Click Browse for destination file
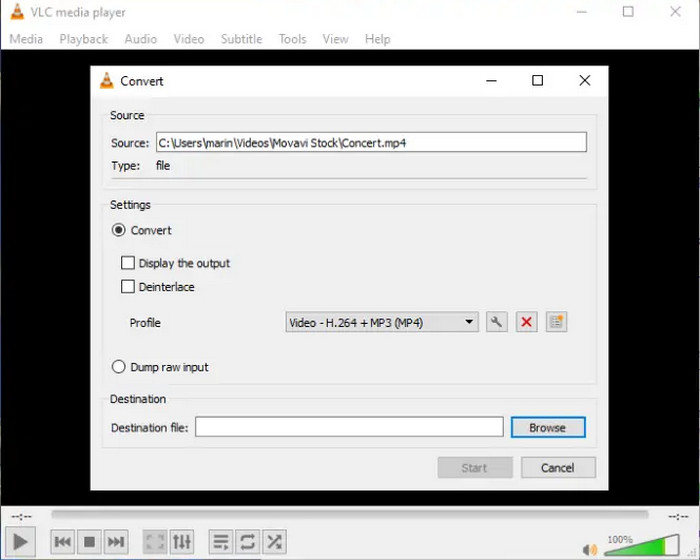Viewport: 700px width, 560px height. (548, 427)
